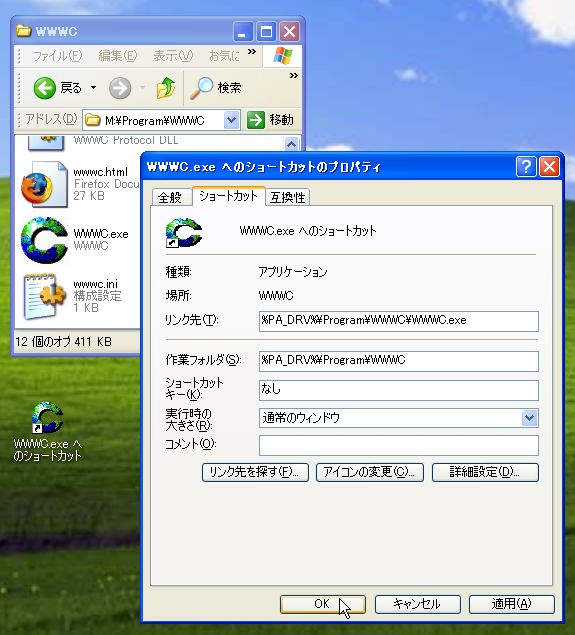Image resolution: width=575 pixels, height=635 pixels.
Task: Go up one folder level icon
Action: [166, 88]
